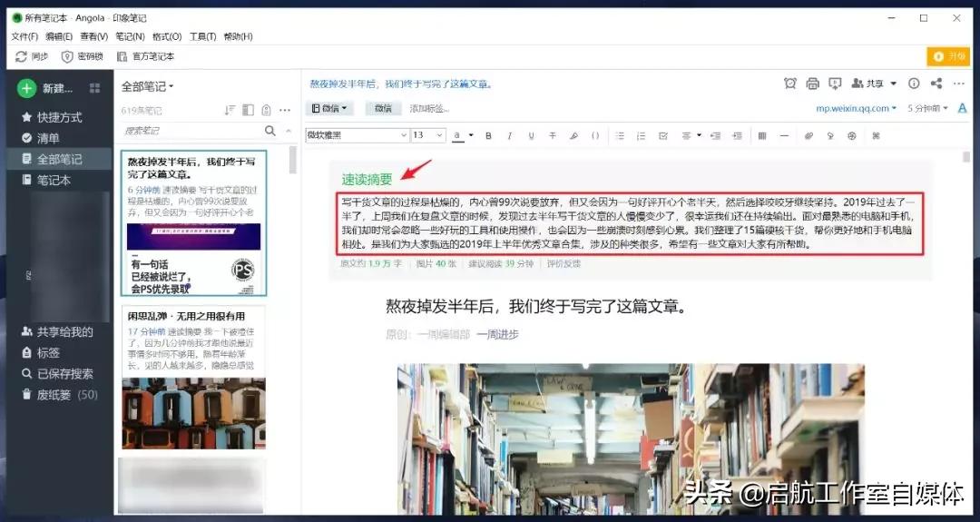Screen dimensions: 980x522
Task: Show note info with the circled i icon
Action: pos(914,84)
